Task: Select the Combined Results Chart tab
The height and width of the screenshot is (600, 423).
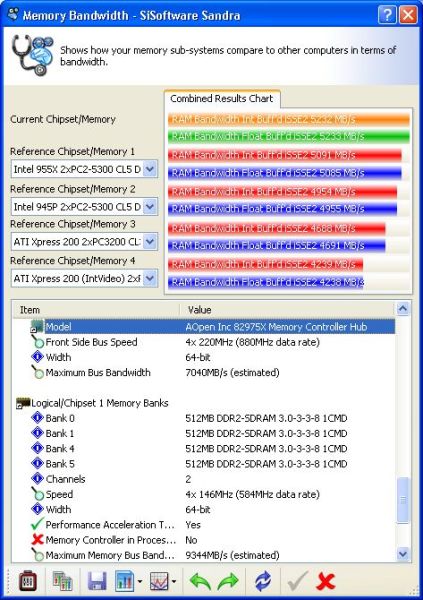Action: [x=222, y=99]
